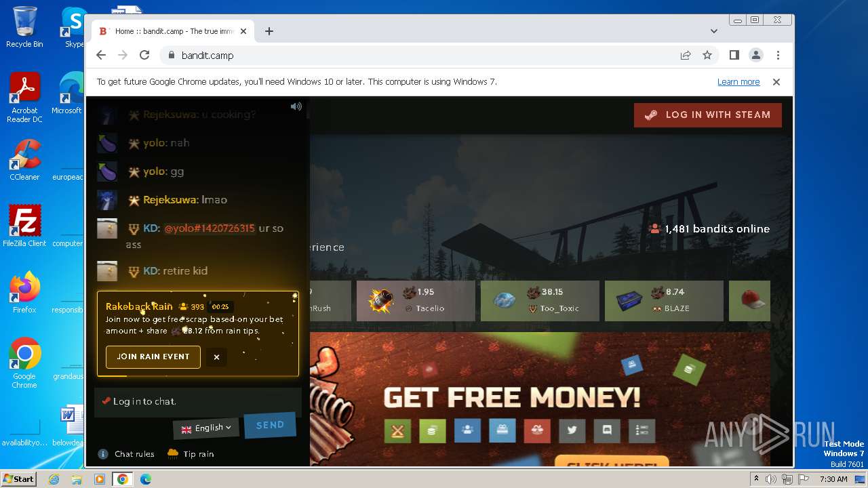Viewport: 868px width, 488px height.
Task: Click the SEND chat button
Action: coord(270,425)
